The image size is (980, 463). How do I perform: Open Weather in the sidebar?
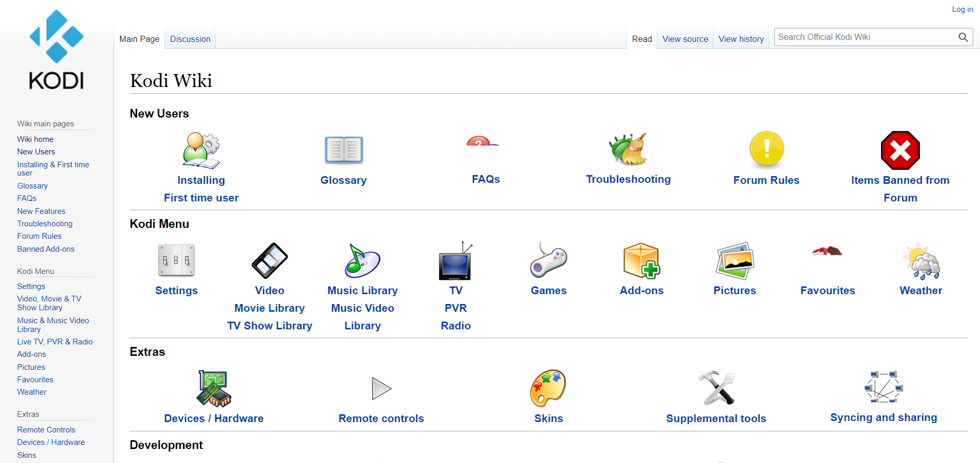click(32, 392)
